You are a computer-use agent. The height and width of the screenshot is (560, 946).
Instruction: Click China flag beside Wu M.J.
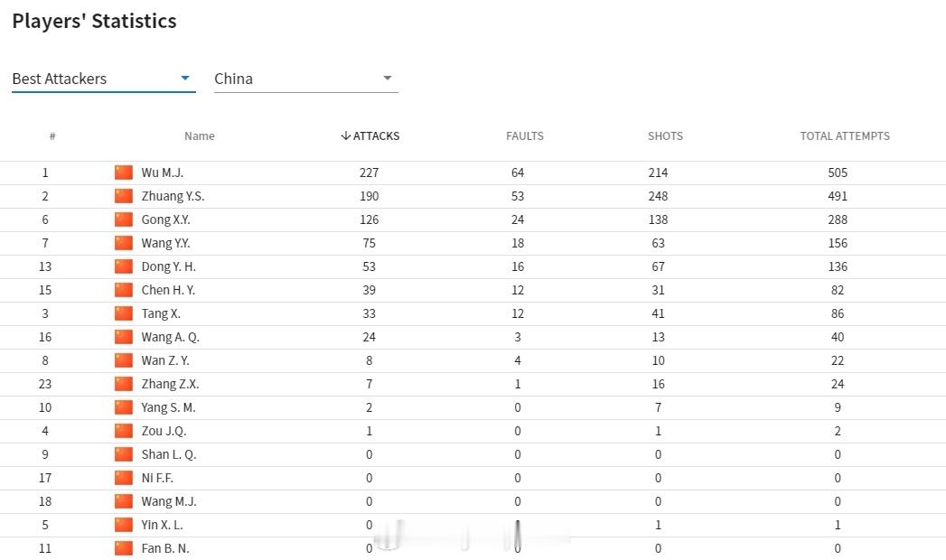[124, 173]
